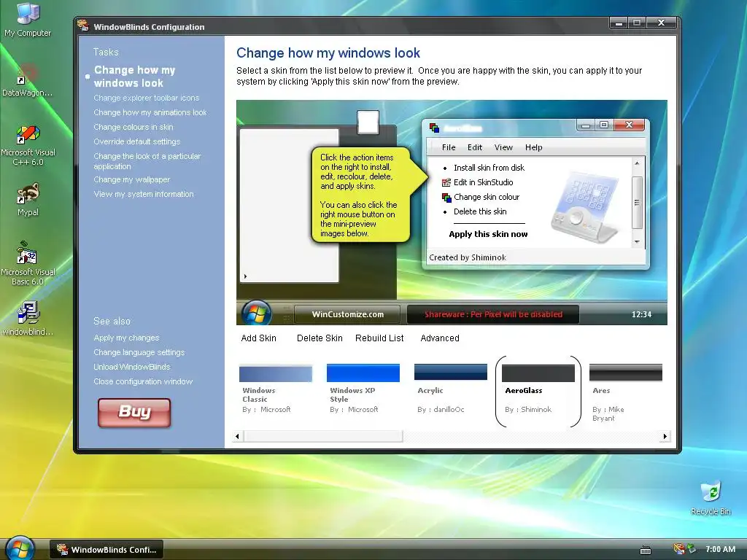Open the Help menu in preview

(x=533, y=147)
